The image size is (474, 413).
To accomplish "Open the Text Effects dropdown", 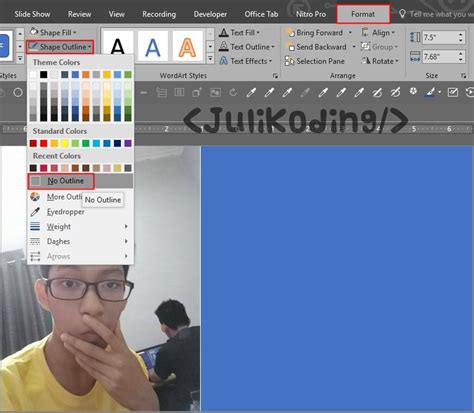I will (246, 61).
